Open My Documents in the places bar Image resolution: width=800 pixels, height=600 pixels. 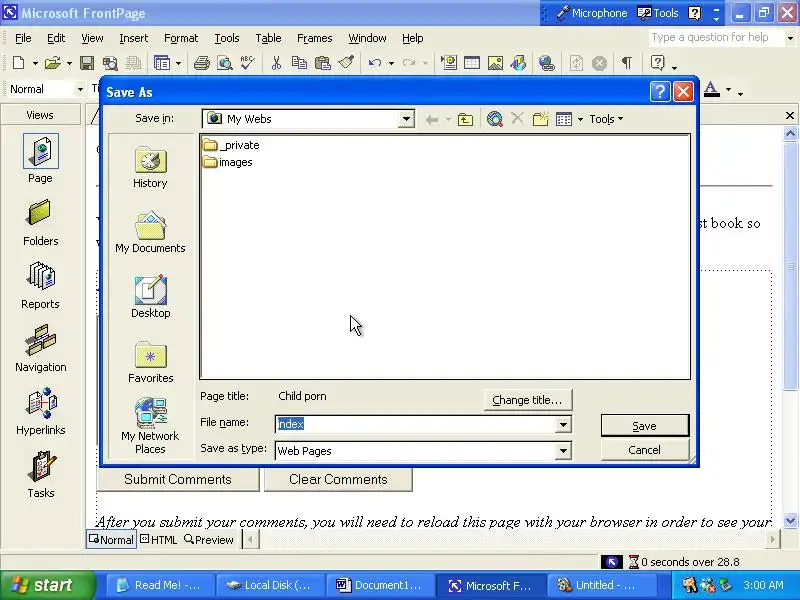(x=150, y=232)
